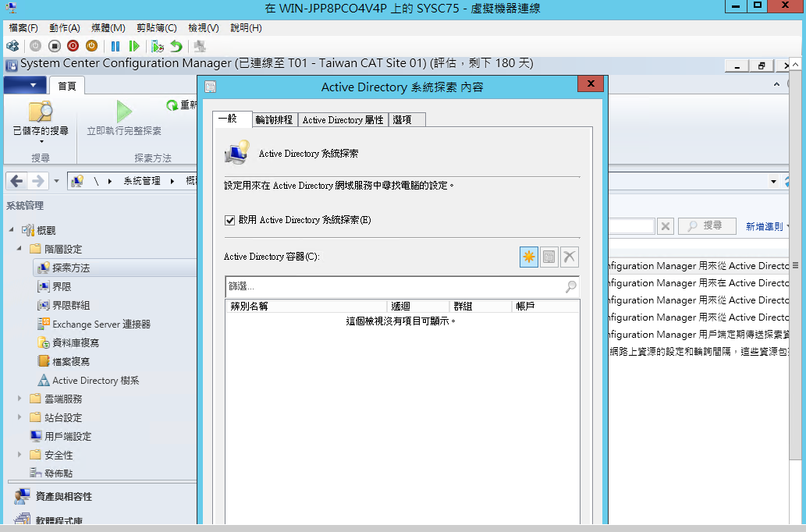The height and width of the screenshot is (532, 806).
Task: Click the VM stop (turn off) icon
Action: [55, 46]
